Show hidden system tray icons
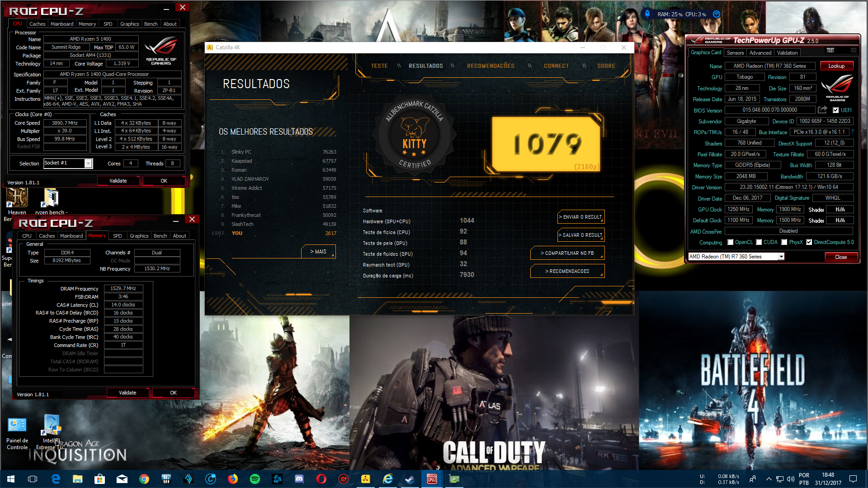Viewport: 868px width, 488px height. point(769,479)
